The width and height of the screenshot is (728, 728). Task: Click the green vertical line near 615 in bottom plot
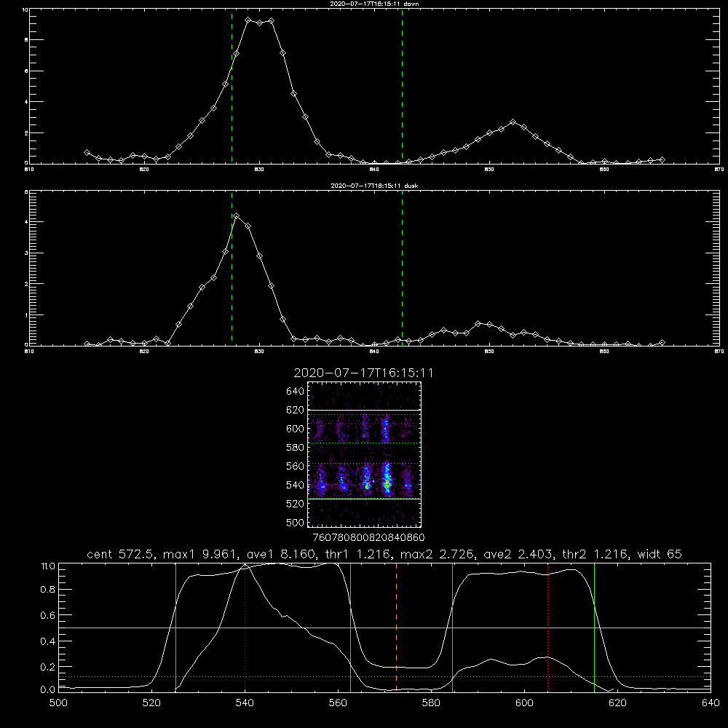594,627
